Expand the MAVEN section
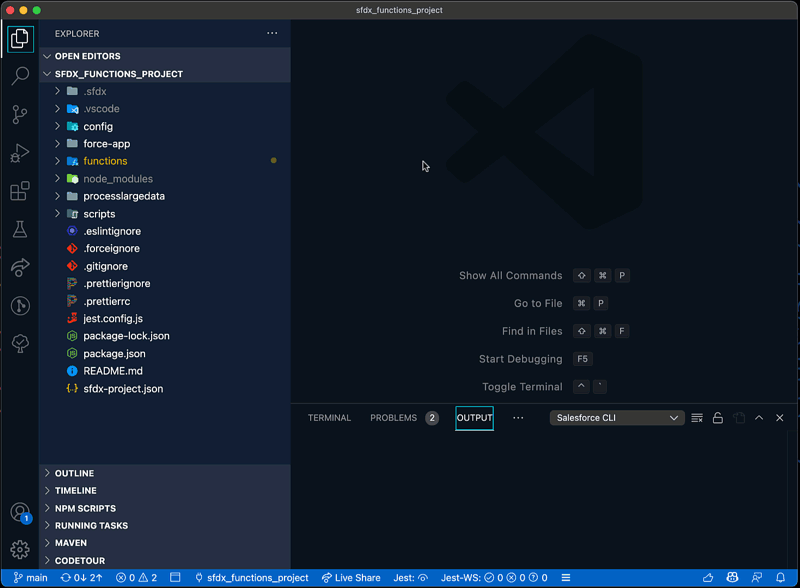This screenshot has width=800, height=588. (165, 543)
